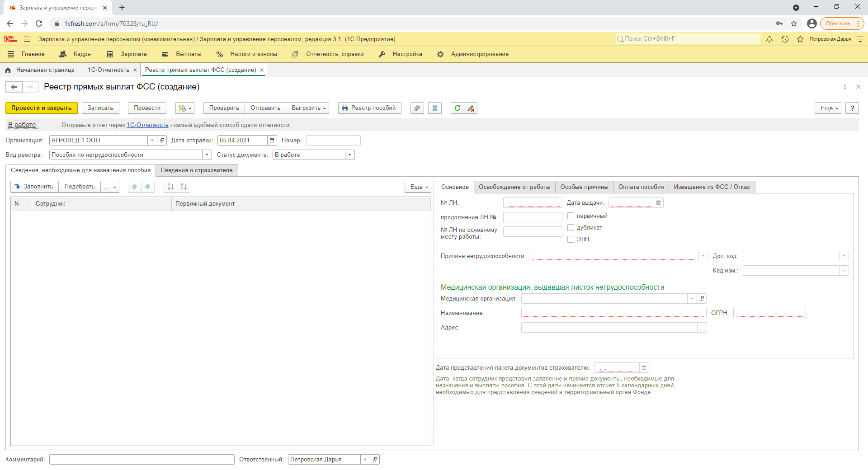Screen dimensions: 868x470
Task: Check the дубликат checkbox
Action: pos(571,228)
